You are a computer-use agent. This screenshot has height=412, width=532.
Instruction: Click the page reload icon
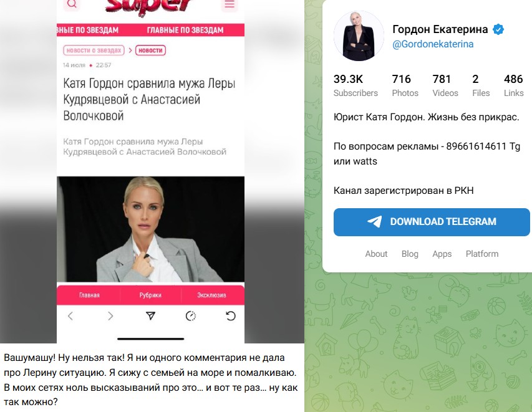click(x=231, y=316)
